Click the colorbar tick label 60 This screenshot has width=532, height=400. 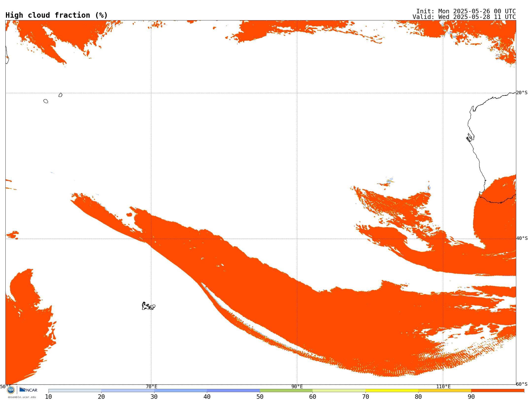[x=313, y=397]
